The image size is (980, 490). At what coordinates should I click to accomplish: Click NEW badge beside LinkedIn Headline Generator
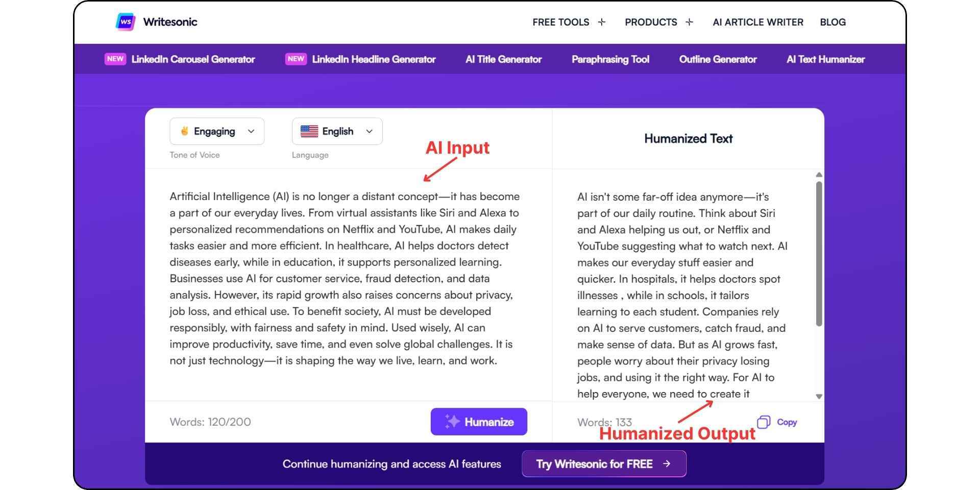coord(296,59)
